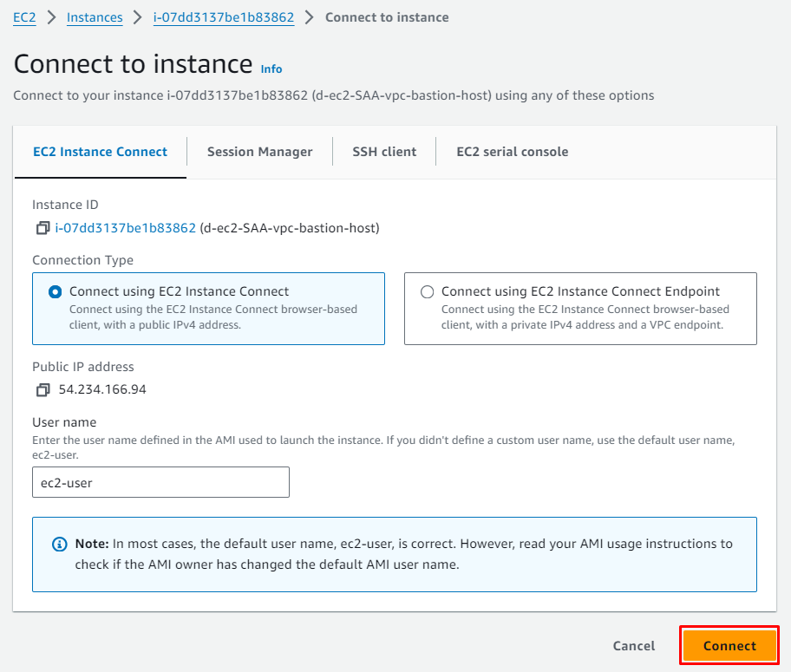Image resolution: width=791 pixels, height=672 pixels.
Task: Click the public IP address 54.234.166.94 text
Action: (102, 389)
